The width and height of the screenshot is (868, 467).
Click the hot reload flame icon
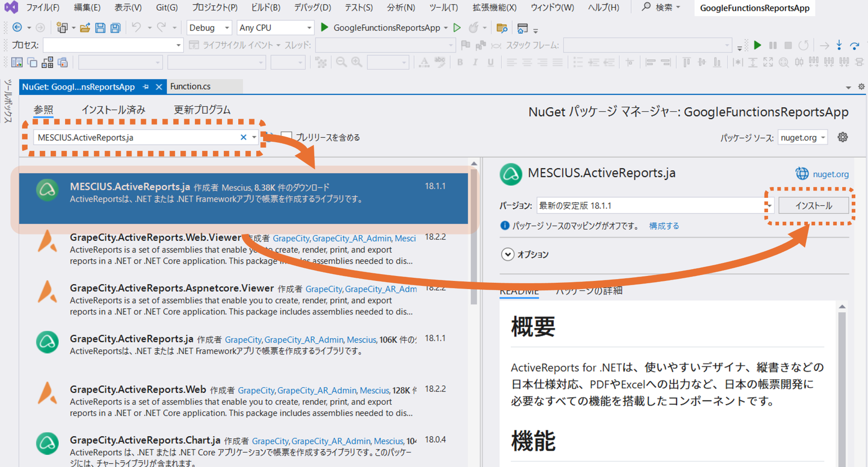tap(473, 28)
